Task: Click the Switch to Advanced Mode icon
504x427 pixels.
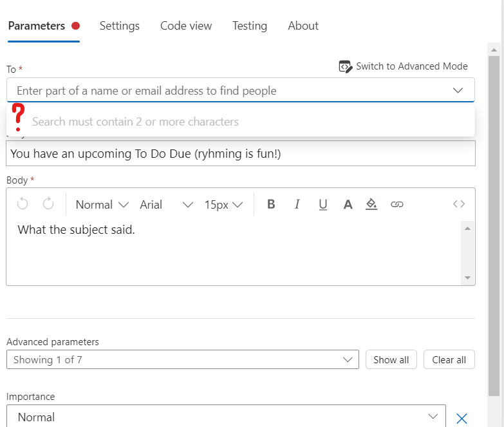Action: (x=346, y=66)
